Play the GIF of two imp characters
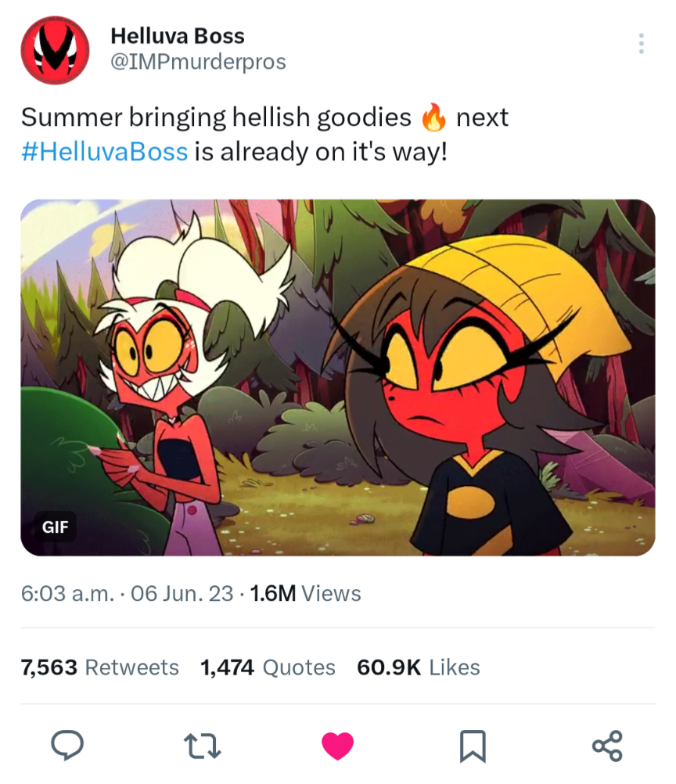The image size is (676, 784). [338, 377]
